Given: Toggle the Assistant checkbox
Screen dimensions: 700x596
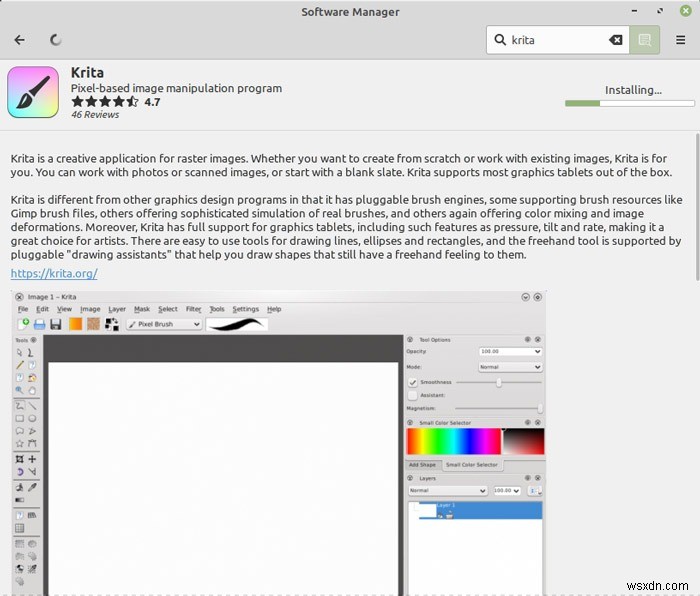Looking at the screenshot, I should pyautogui.click(x=412, y=396).
